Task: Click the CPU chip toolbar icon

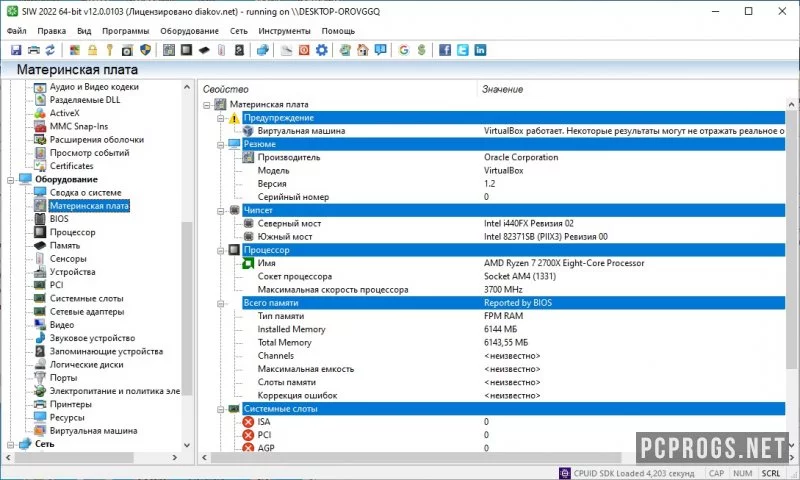Action: tap(186, 50)
